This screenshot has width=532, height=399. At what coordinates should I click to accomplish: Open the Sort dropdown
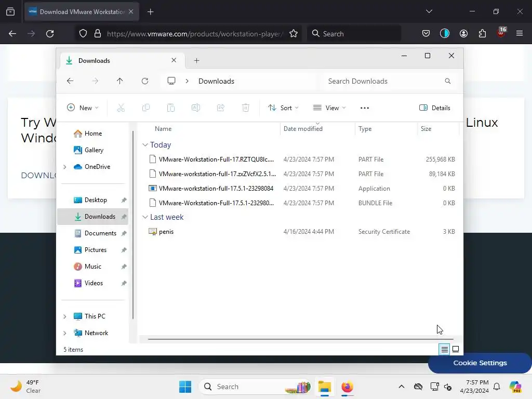tap(283, 108)
